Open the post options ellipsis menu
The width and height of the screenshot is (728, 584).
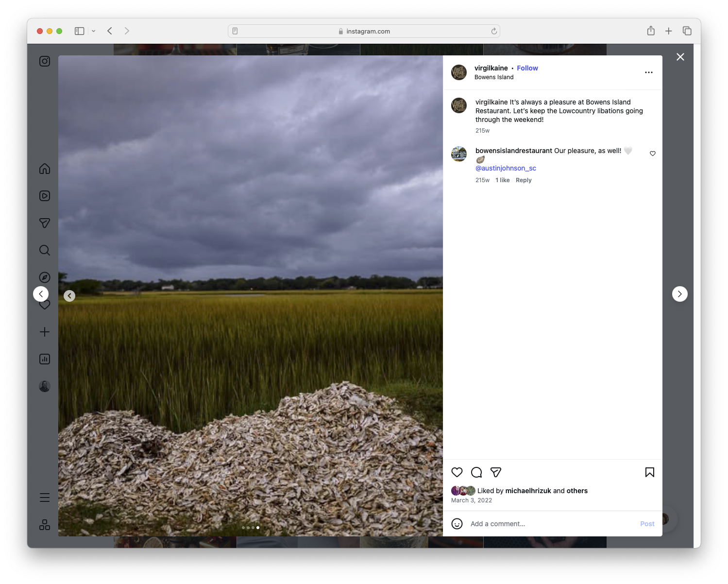pyautogui.click(x=649, y=72)
